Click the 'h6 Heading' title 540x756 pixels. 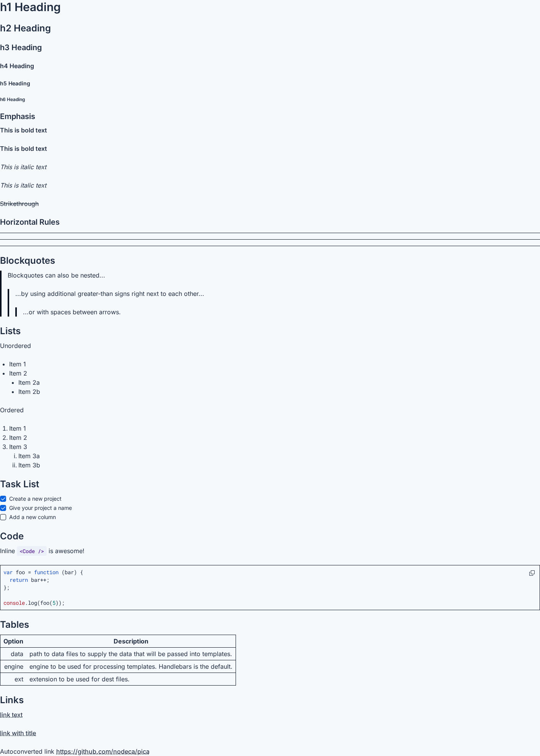point(13,100)
